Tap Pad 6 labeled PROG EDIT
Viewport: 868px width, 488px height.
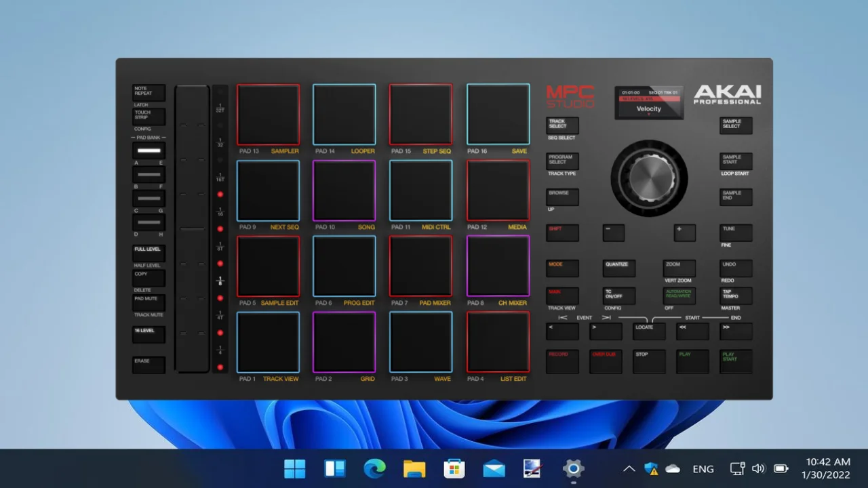[x=344, y=266]
